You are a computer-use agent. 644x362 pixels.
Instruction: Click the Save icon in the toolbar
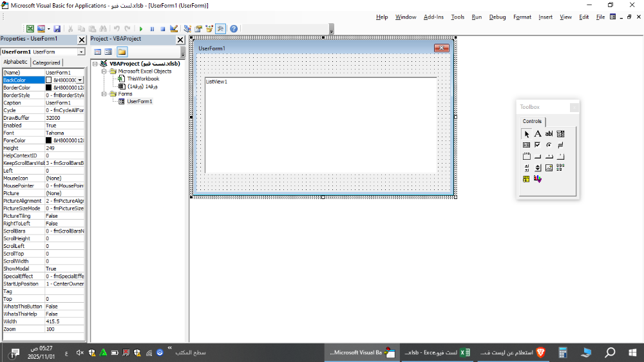click(57, 29)
